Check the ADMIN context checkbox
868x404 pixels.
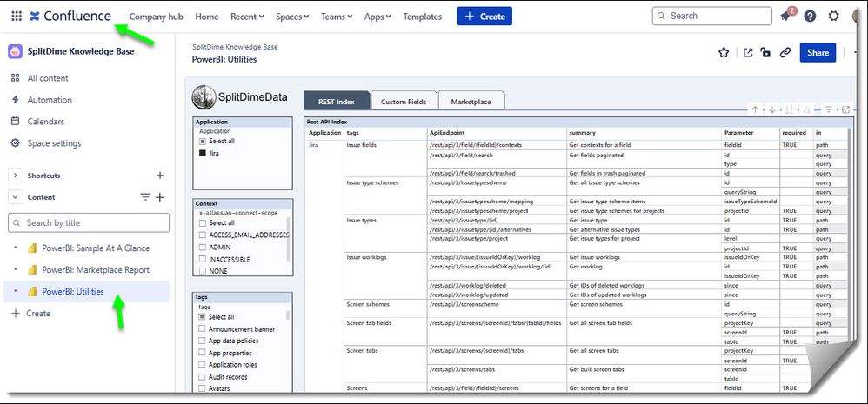[203, 247]
